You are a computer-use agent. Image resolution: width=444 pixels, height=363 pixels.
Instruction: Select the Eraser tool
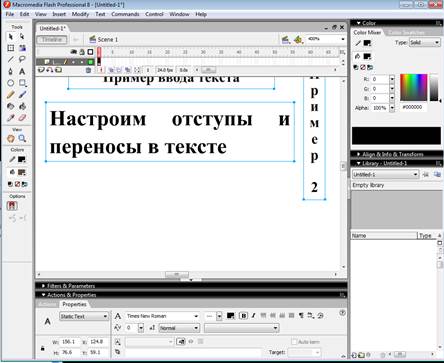(x=22, y=118)
